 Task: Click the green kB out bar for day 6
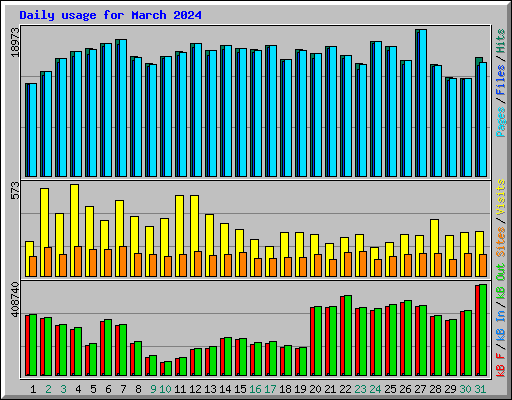(x=108, y=347)
